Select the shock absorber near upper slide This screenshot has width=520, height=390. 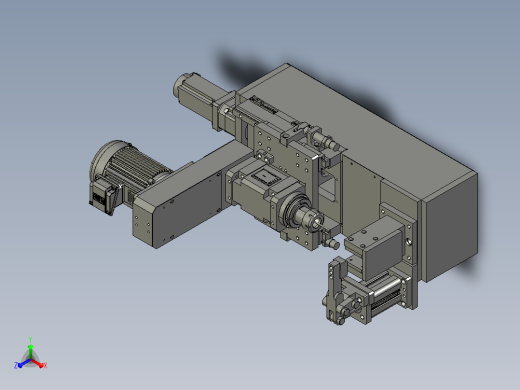pyautogui.click(x=326, y=140)
